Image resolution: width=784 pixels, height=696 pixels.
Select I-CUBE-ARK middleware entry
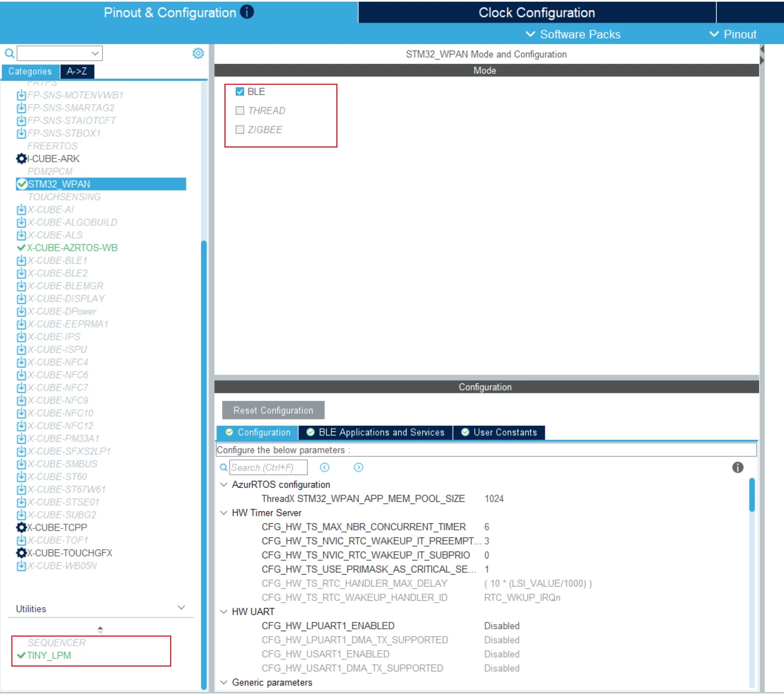(x=53, y=159)
